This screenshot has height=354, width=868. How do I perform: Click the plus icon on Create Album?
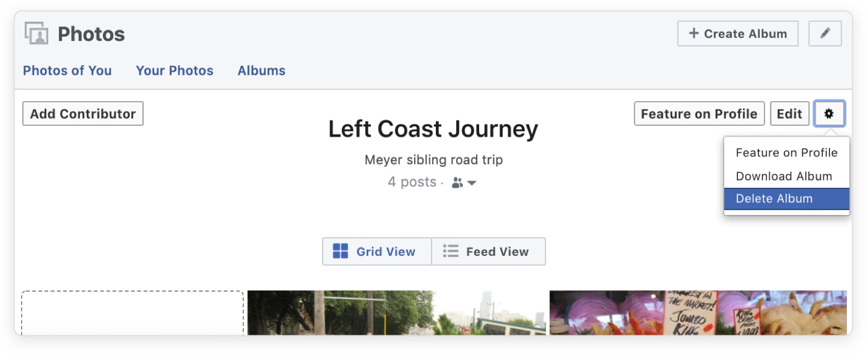(693, 33)
